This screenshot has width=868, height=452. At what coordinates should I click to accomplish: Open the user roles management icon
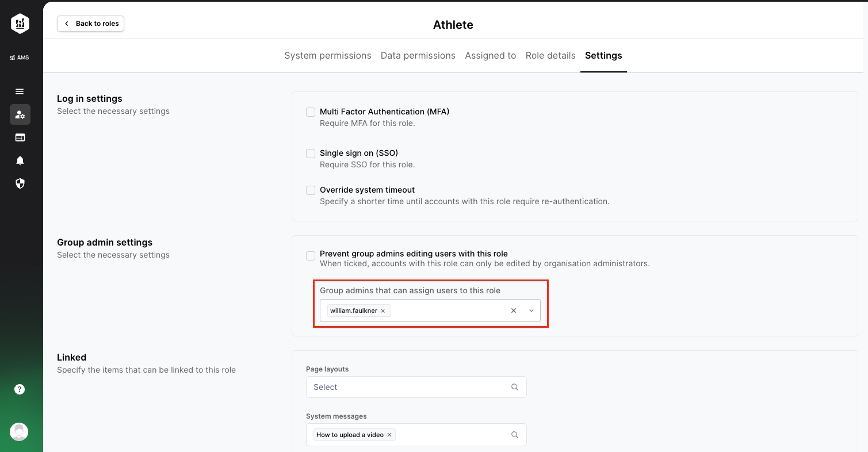pyautogui.click(x=20, y=114)
